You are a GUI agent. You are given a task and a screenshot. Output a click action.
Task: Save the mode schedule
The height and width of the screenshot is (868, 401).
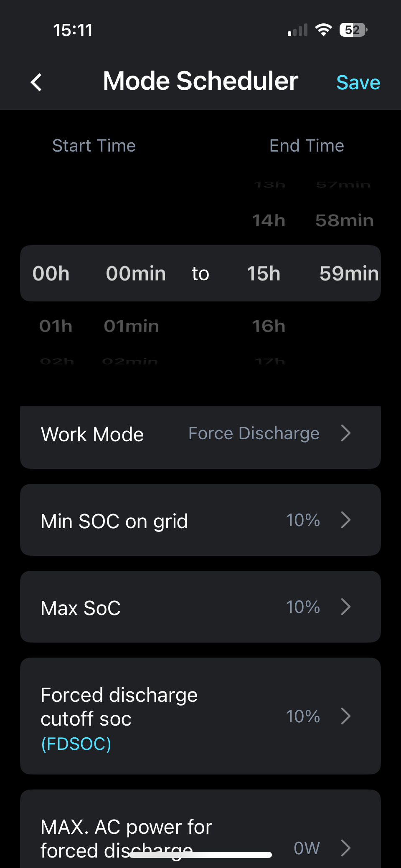coord(358,82)
